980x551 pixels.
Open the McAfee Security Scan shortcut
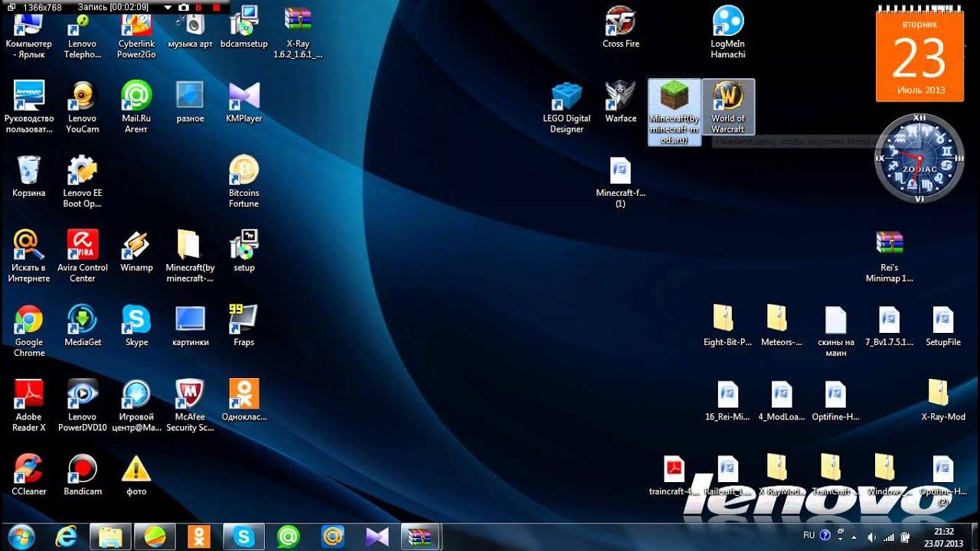(x=190, y=406)
